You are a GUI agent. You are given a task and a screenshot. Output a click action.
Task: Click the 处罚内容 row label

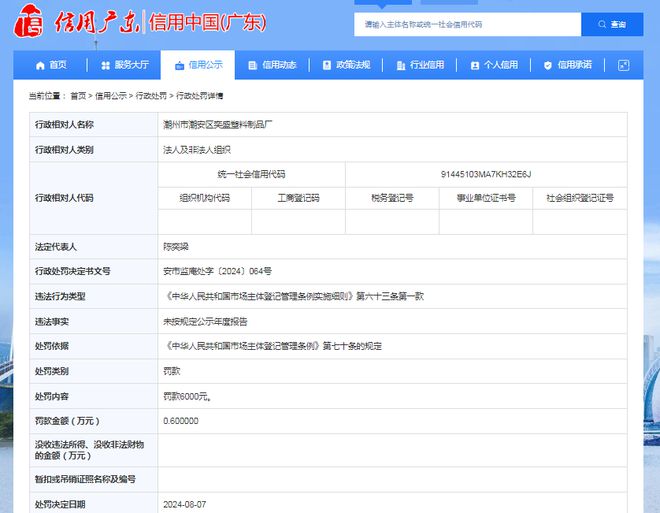click(52, 396)
